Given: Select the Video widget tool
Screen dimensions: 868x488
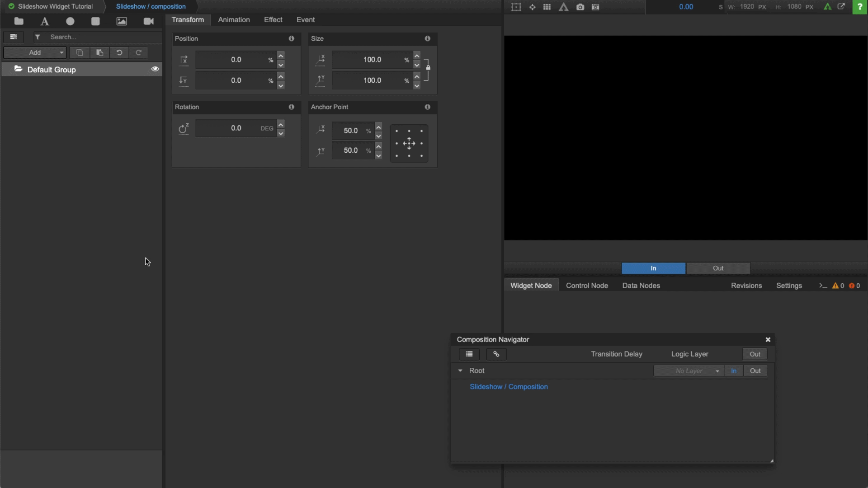Looking at the screenshot, I should point(149,21).
